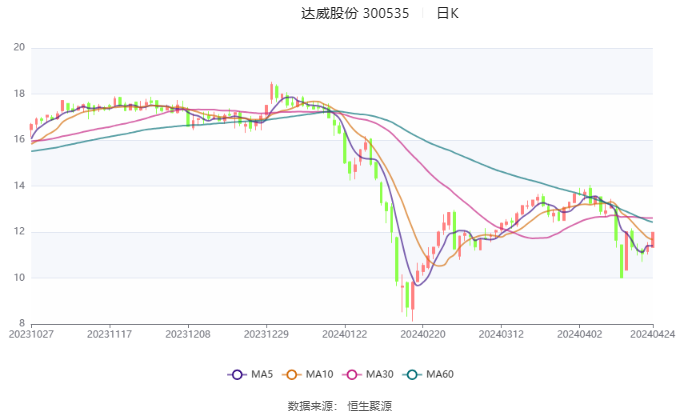Click y-axis value 16
This screenshot has height=413, width=680.
tap(19, 139)
